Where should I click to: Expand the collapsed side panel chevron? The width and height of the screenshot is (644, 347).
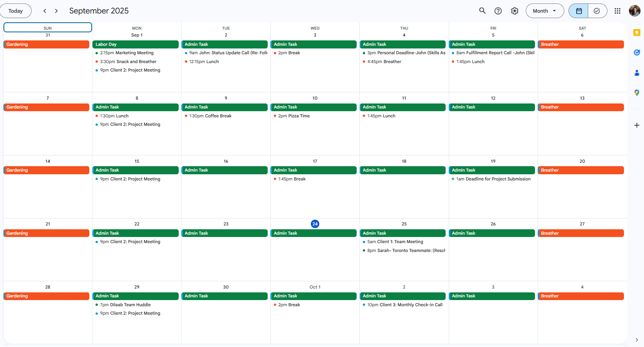coord(637,340)
